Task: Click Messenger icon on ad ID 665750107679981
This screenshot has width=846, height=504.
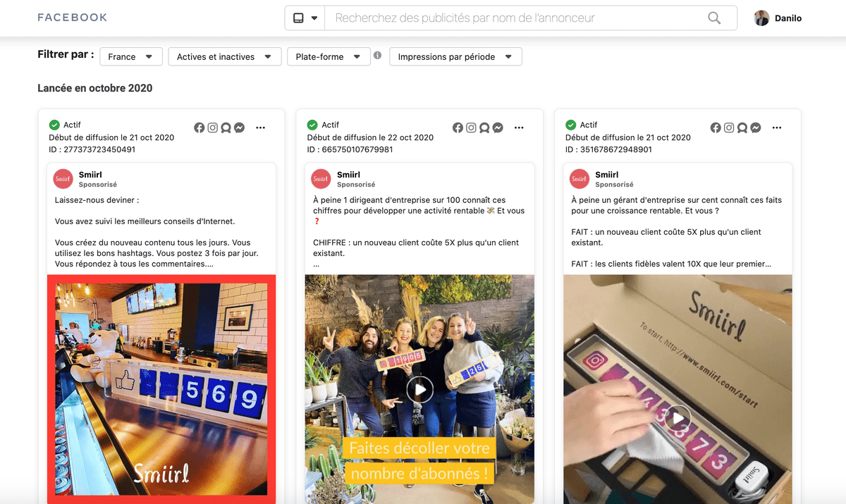Action: (498, 128)
